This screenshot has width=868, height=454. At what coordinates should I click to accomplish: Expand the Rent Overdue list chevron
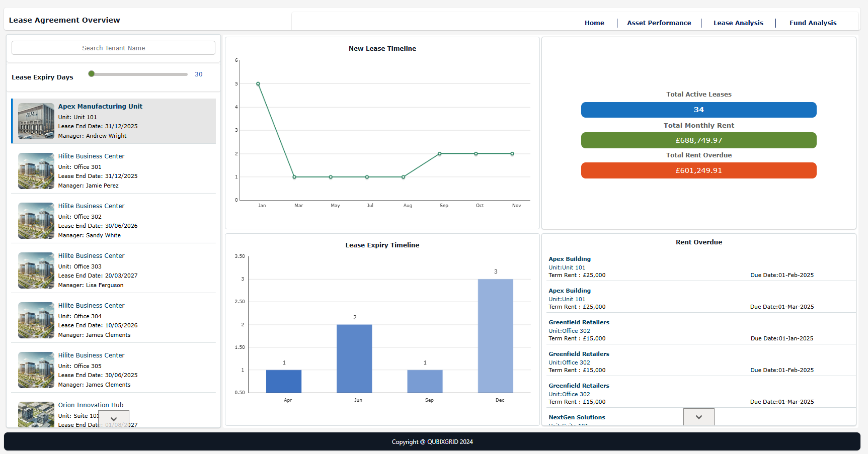coord(698,417)
